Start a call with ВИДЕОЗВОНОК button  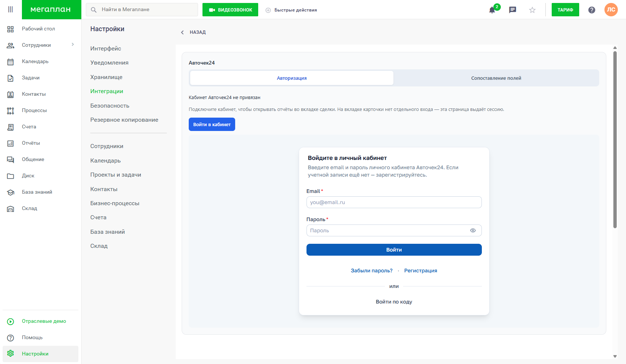pyautogui.click(x=230, y=10)
